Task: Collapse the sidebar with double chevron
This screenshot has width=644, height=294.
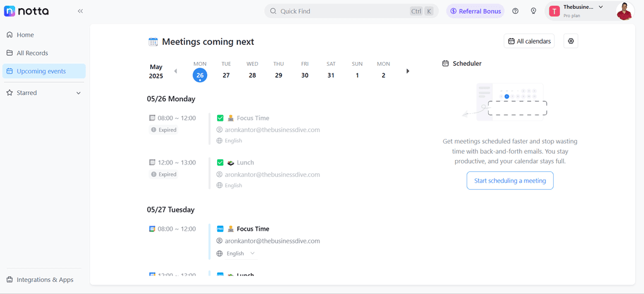Action: [x=80, y=11]
